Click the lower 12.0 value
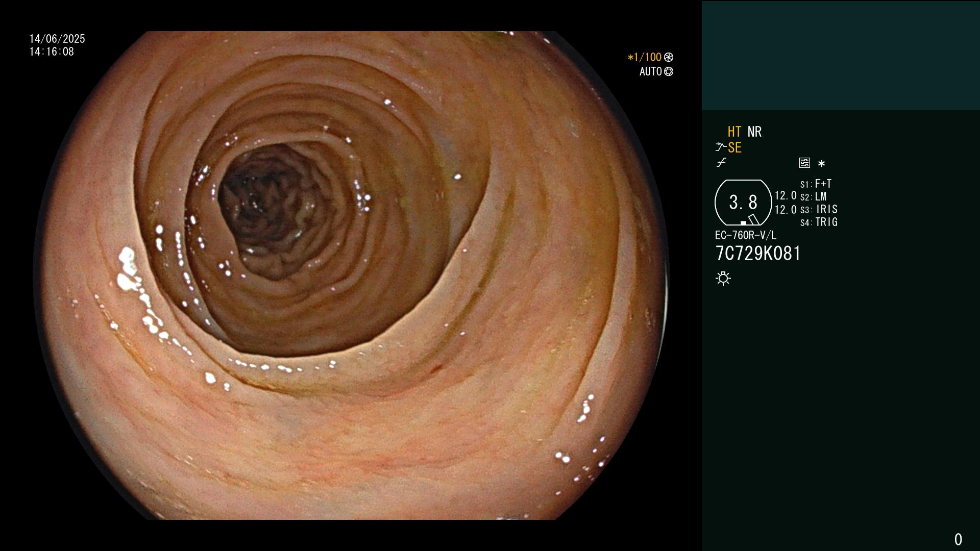The image size is (980, 551). 786,209
